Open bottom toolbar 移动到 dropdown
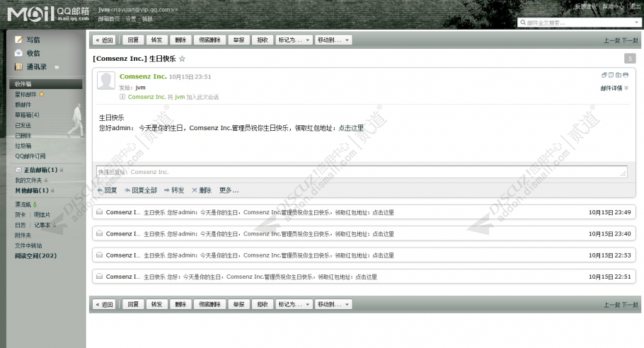The image size is (644, 348). pos(333,304)
